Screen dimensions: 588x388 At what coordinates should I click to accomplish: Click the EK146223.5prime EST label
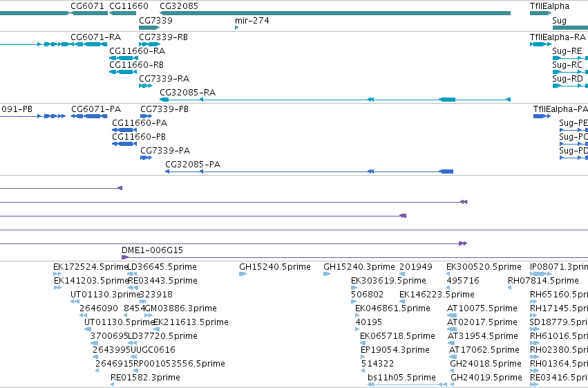[x=437, y=295]
